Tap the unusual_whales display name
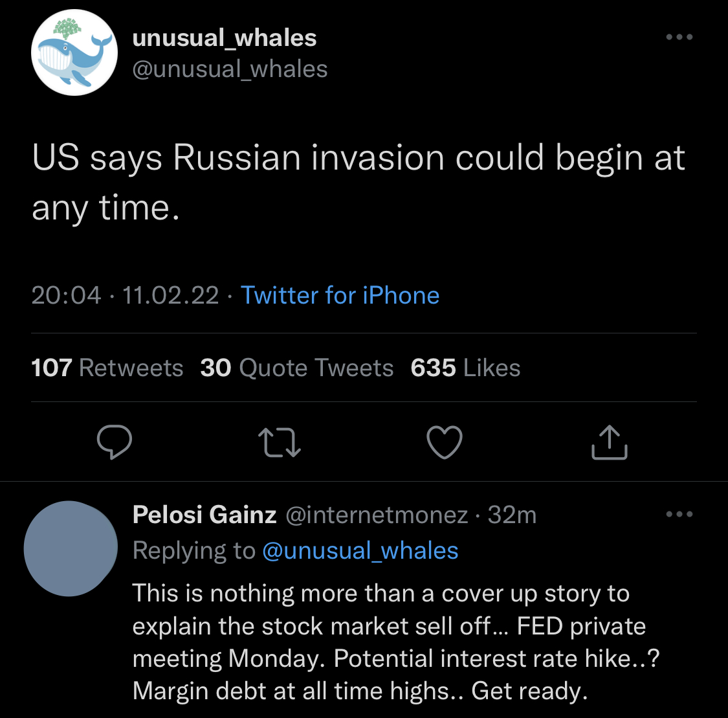 click(225, 38)
